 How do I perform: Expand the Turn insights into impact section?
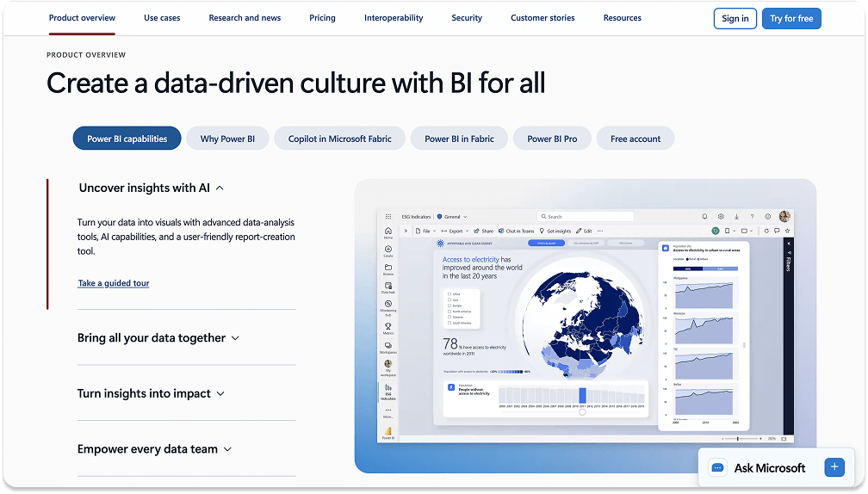(x=152, y=394)
